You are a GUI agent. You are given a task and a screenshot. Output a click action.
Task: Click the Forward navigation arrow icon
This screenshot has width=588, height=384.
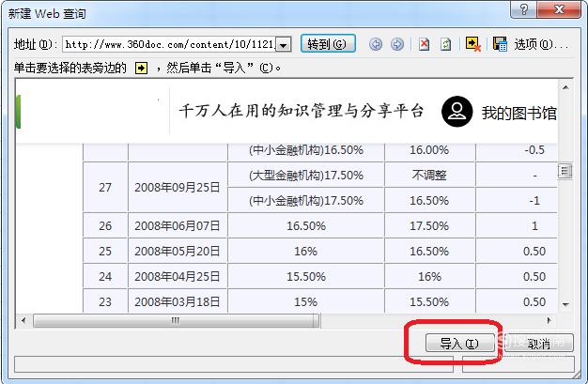[397, 44]
